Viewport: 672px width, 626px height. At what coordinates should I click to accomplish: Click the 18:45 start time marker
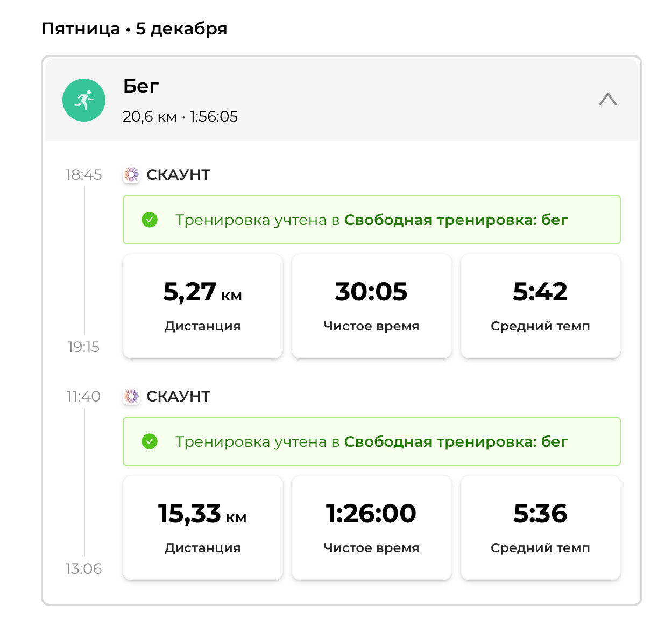pos(83,174)
